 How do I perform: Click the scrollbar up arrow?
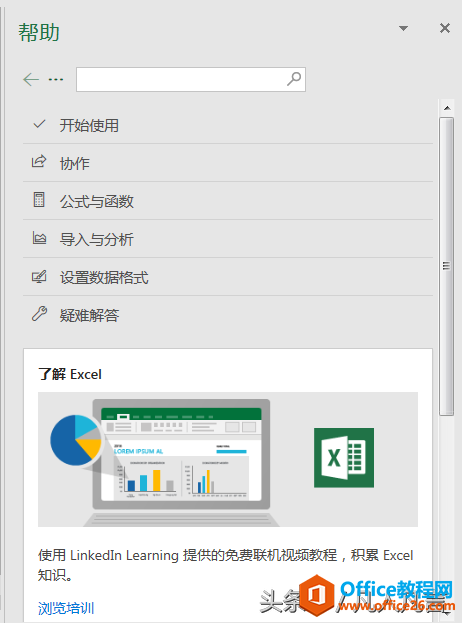coord(447,108)
